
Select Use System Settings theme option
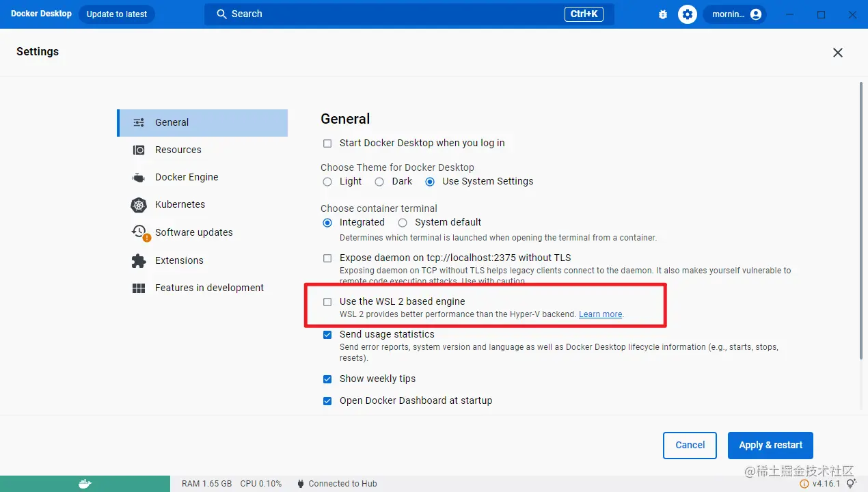tap(430, 182)
